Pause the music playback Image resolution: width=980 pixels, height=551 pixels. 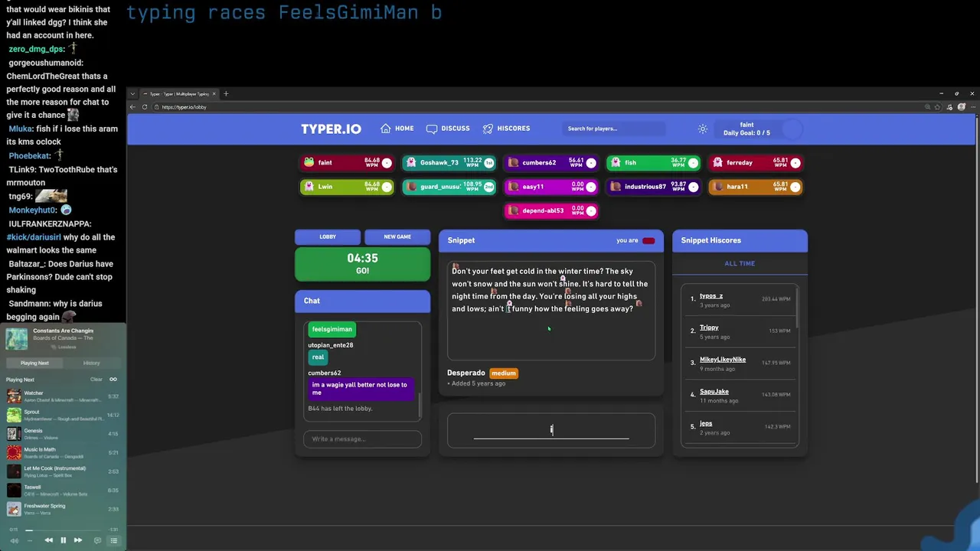(63, 540)
